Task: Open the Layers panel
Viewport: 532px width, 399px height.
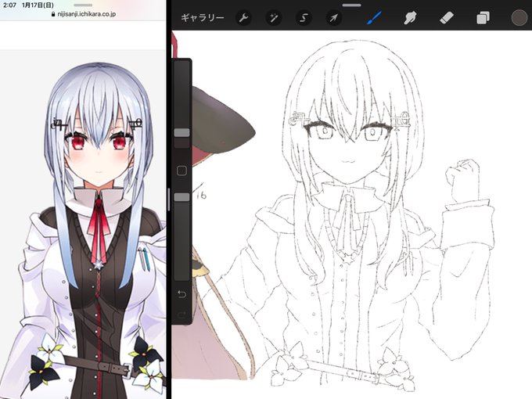Action: 483,18
